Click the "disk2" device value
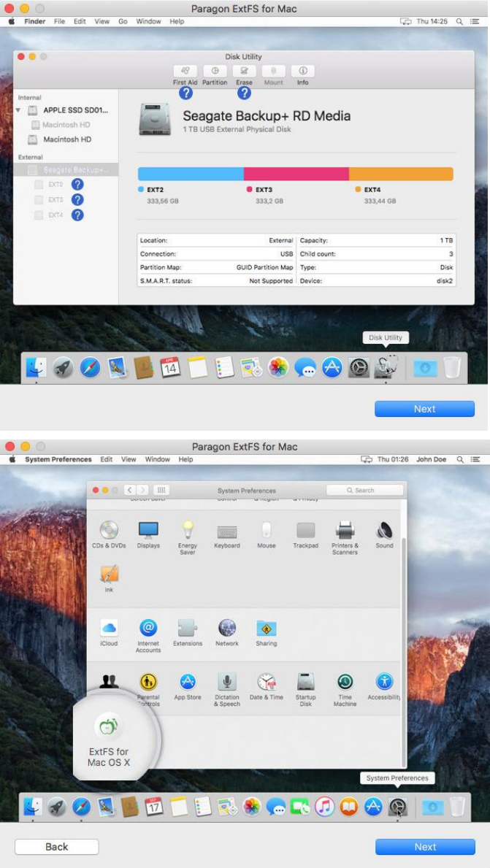Image resolution: width=490 pixels, height=868 pixels. point(445,280)
